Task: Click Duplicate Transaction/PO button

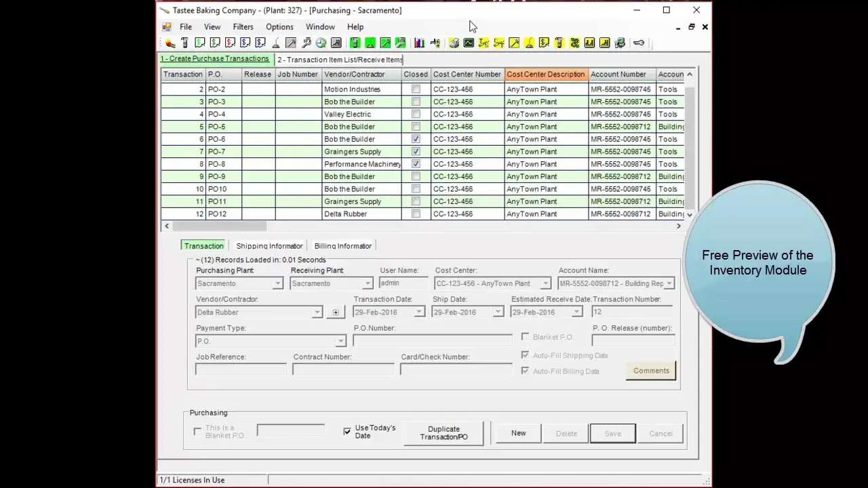Action: point(443,433)
